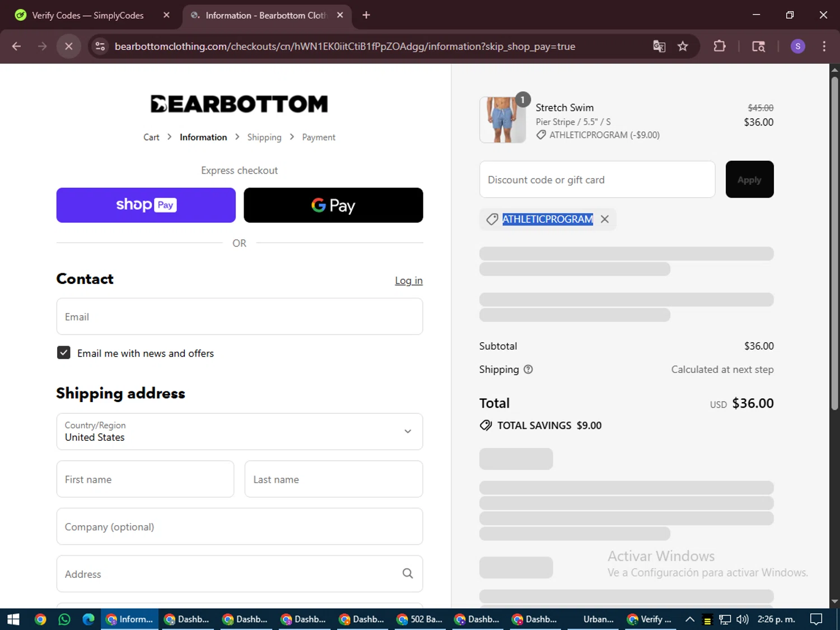Click the Stretch Swim product name

point(564,108)
